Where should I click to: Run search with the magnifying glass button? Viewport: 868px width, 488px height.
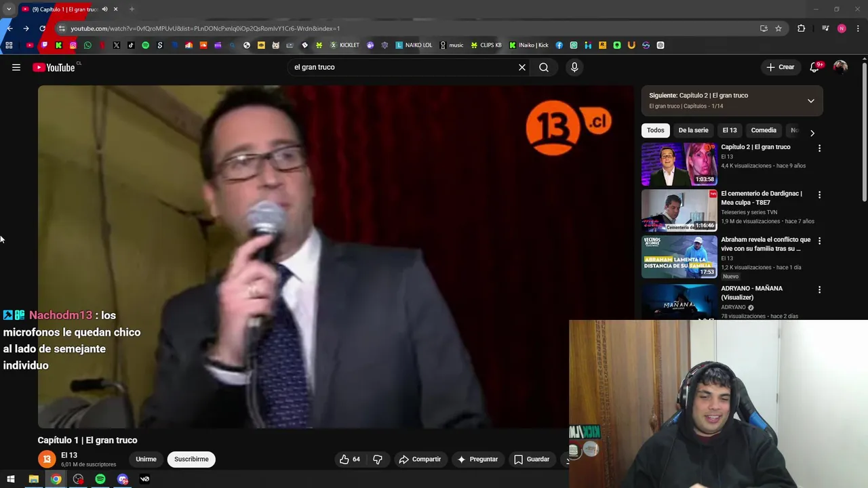[x=544, y=67]
